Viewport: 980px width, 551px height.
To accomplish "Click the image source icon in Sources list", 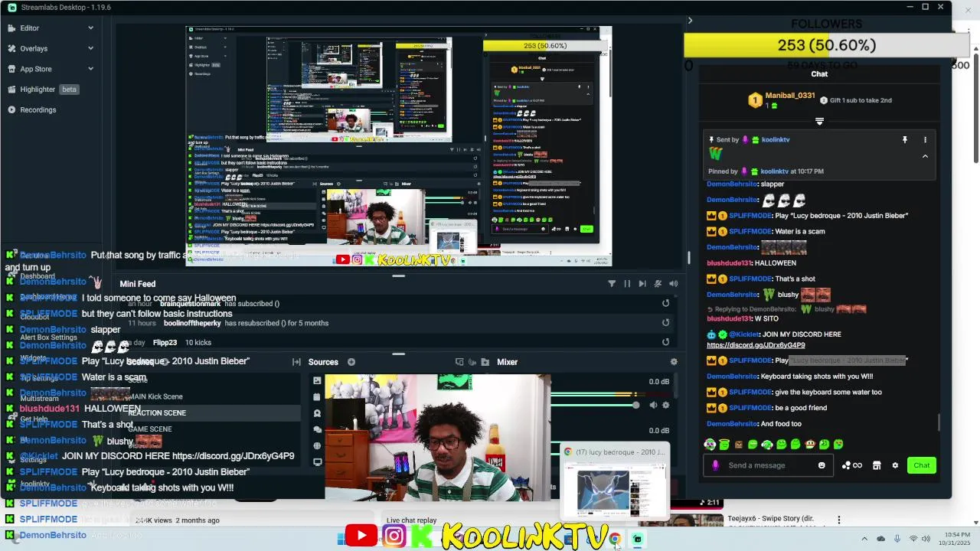I will [317, 380].
